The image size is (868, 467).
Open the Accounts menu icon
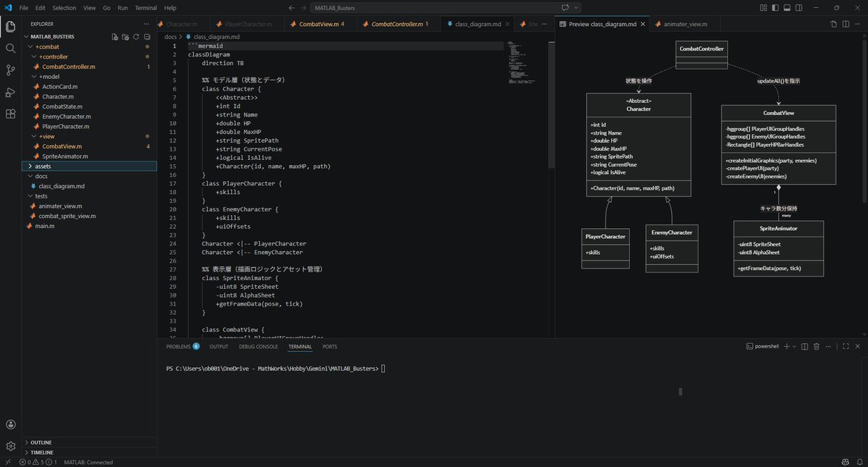[x=10, y=424]
